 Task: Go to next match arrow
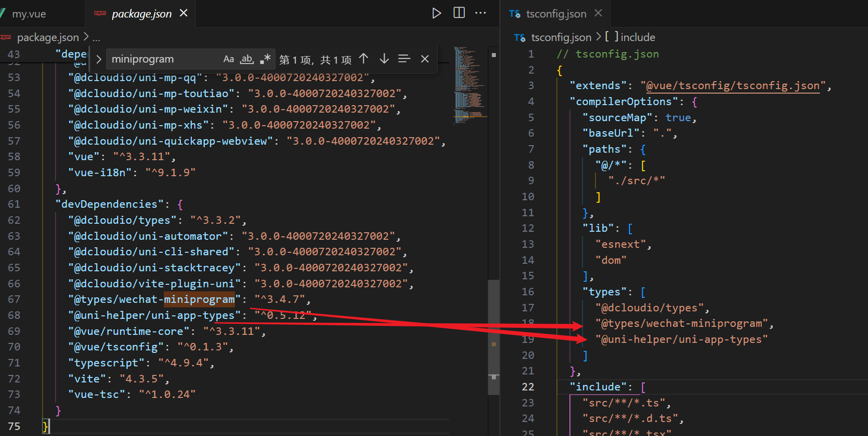(384, 59)
